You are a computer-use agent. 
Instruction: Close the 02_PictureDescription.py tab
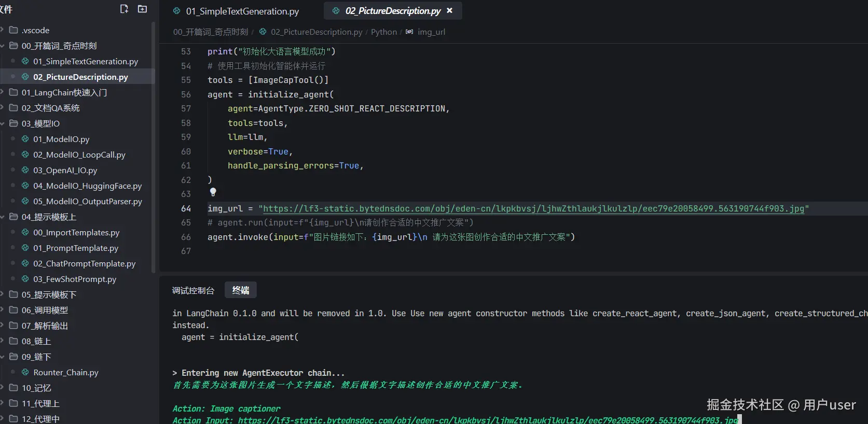click(449, 10)
